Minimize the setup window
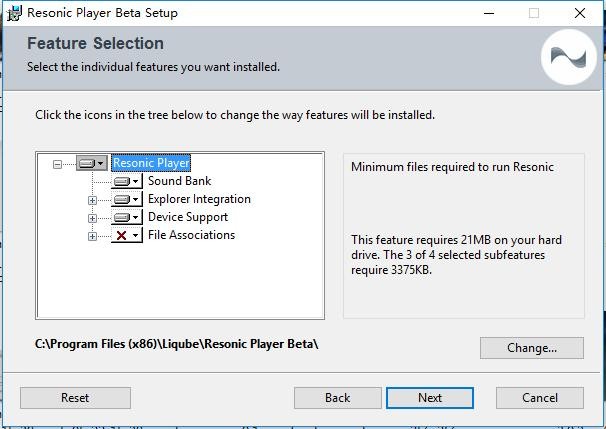 click(489, 13)
